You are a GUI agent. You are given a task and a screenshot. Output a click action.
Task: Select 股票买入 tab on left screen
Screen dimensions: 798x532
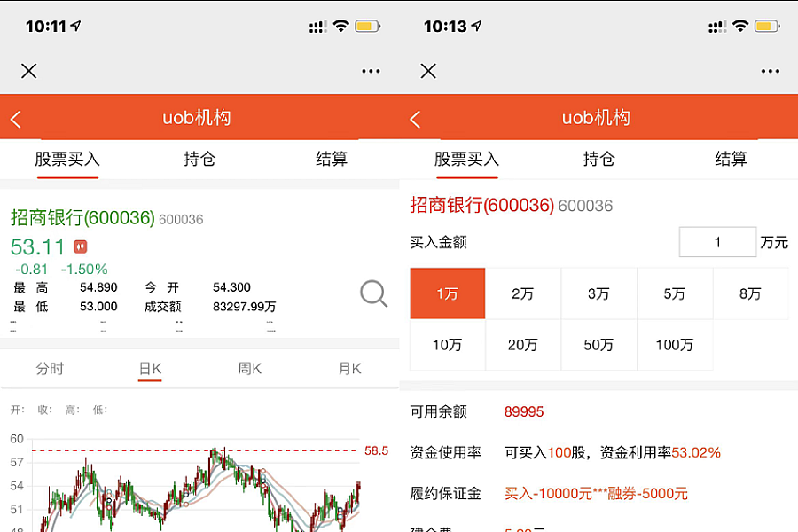pos(67,159)
